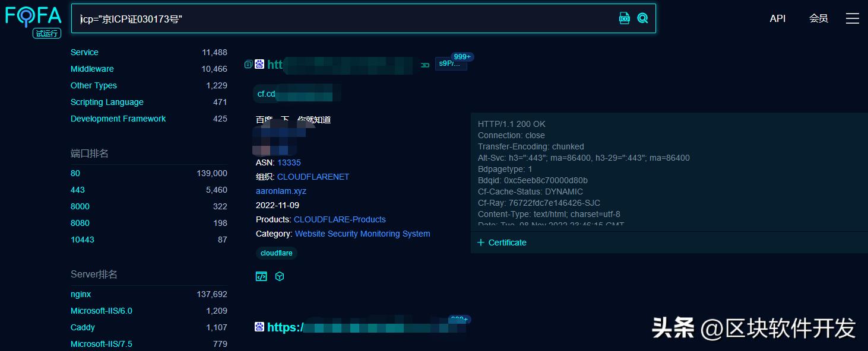
Task: Expand the Certificate section
Action: (x=502, y=242)
